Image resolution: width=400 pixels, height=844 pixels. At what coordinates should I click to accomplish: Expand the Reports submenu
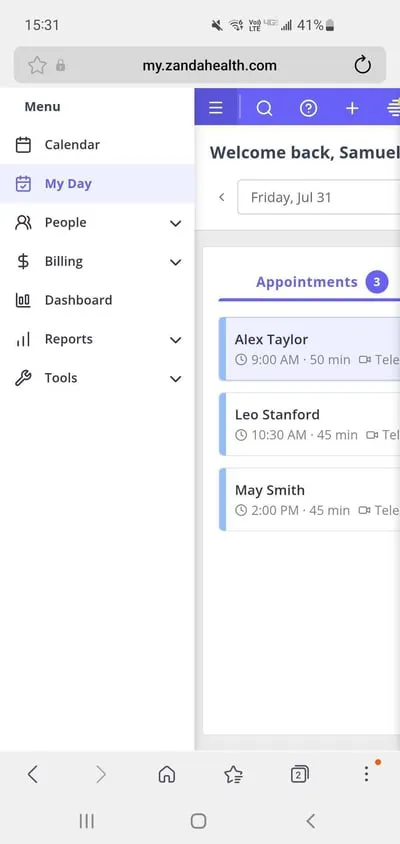coord(176,340)
